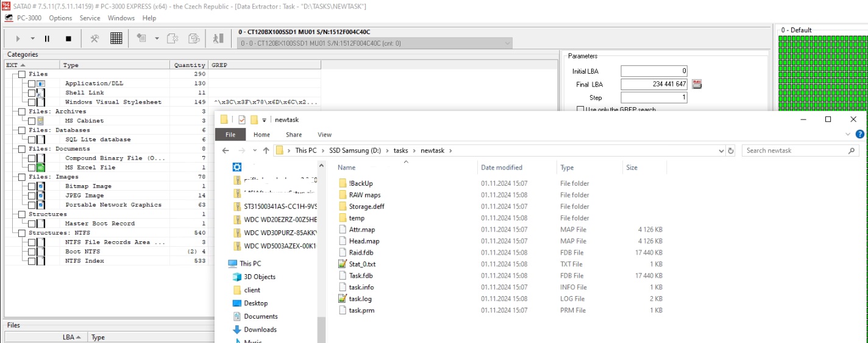Tick the Shell Link checkbox
Screen dimensions: 868x343
32,93
